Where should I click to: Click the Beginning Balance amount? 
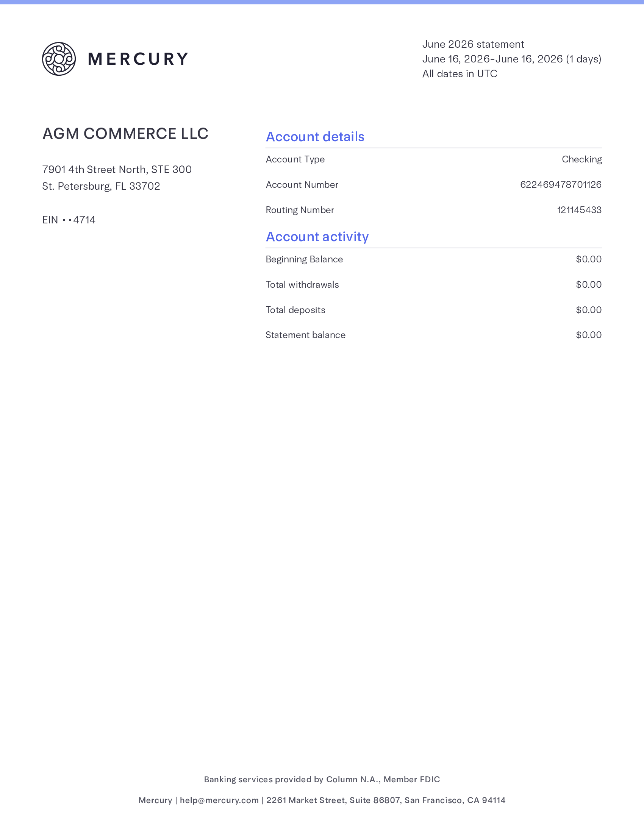(x=589, y=259)
